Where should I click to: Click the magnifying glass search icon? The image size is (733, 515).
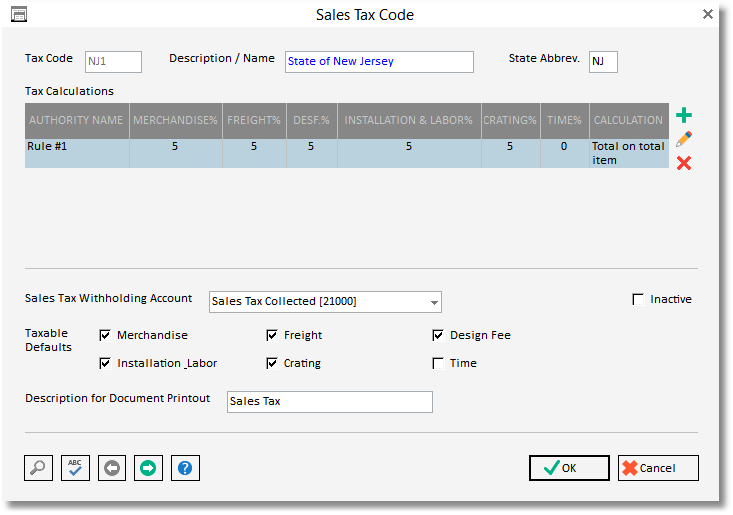point(39,468)
